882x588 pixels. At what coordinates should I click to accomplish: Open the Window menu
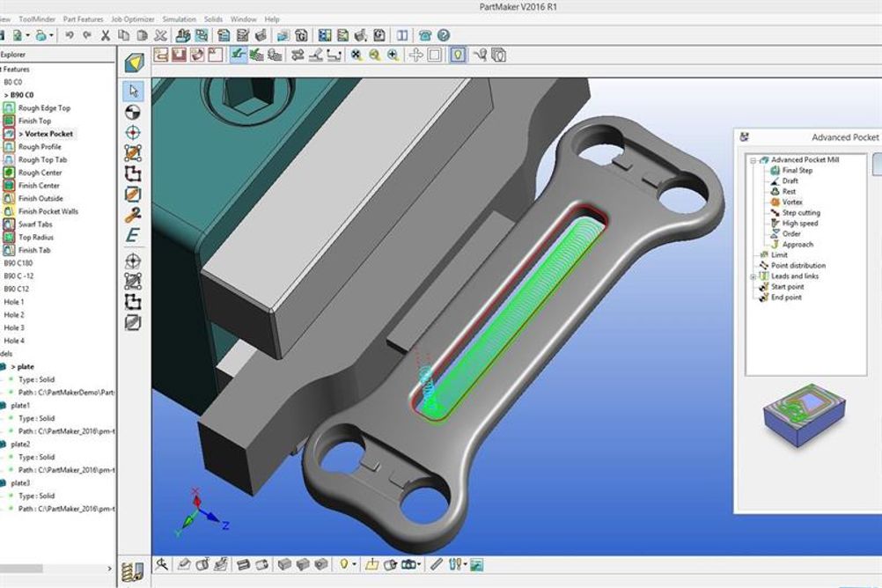pyautogui.click(x=243, y=19)
